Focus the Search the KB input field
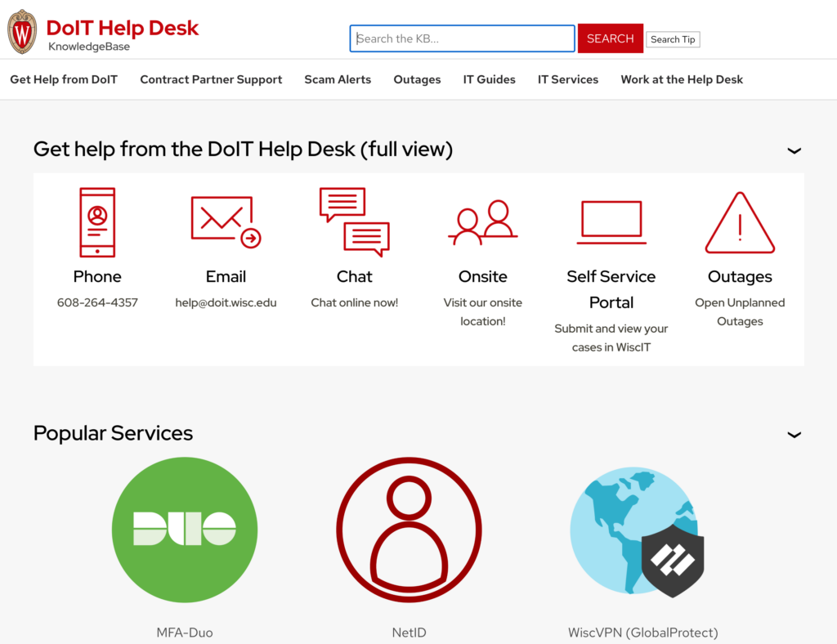The image size is (837, 644). [463, 38]
